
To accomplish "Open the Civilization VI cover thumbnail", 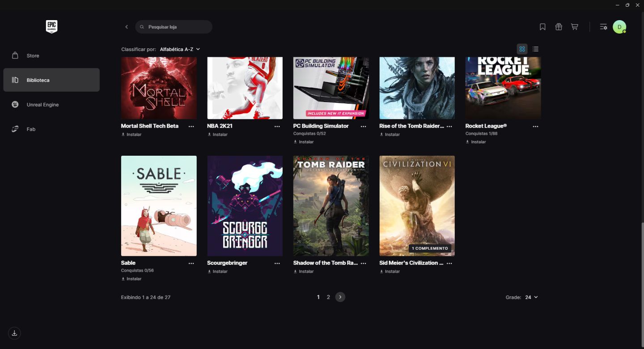I will (x=417, y=206).
